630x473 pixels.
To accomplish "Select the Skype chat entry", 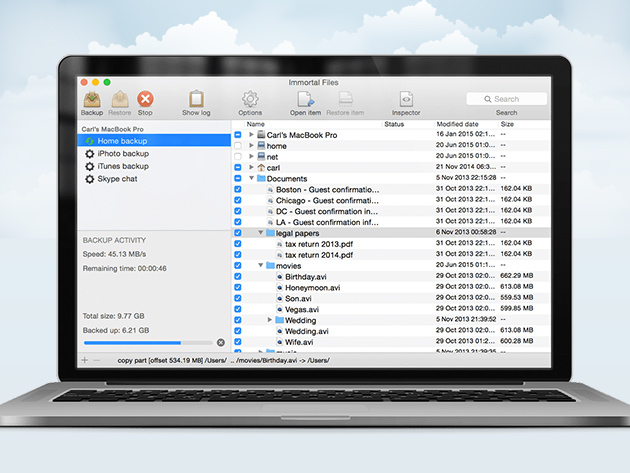I will pyautogui.click(x=154, y=179).
